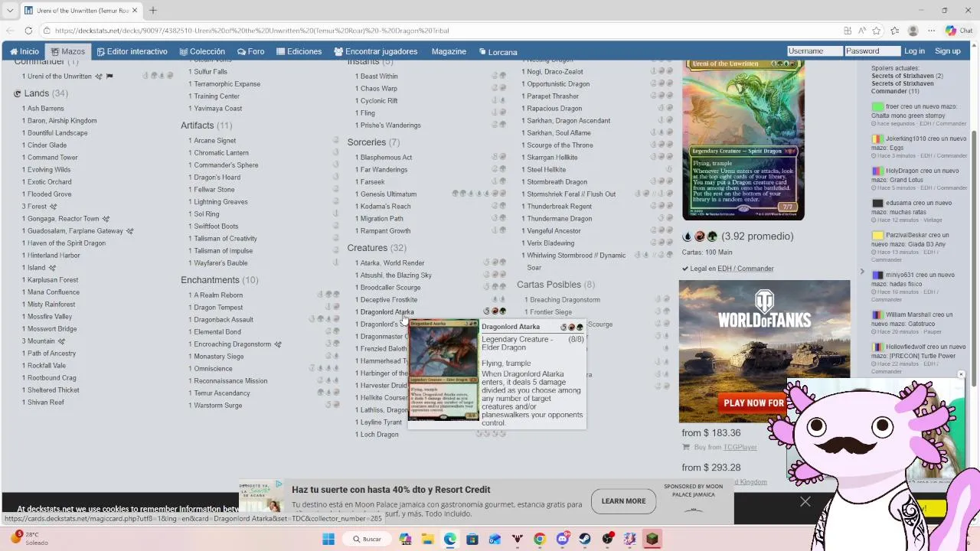The width and height of the screenshot is (980, 551).
Task: Click the snow icon next to Forest
Action: [54, 207]
